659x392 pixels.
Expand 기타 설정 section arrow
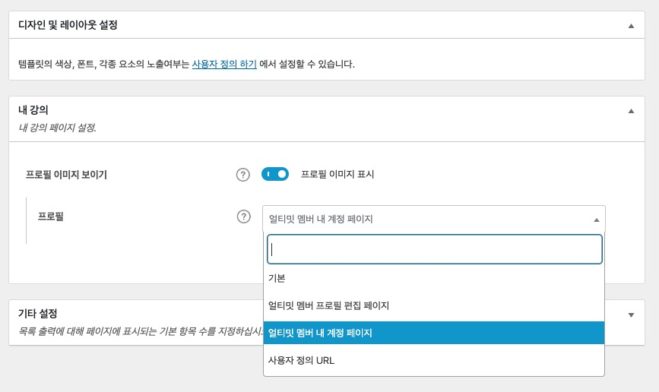tap(631, 315)
